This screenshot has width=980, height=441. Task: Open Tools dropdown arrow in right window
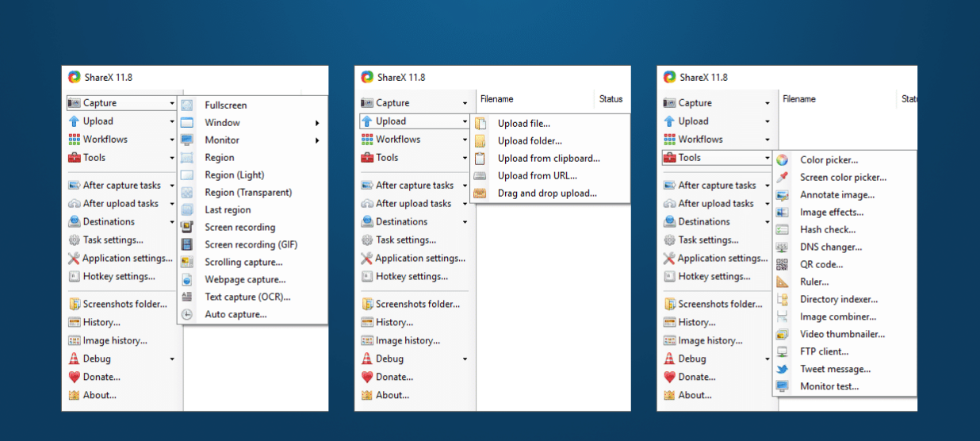pyautogui.click(x=768, y=159)
